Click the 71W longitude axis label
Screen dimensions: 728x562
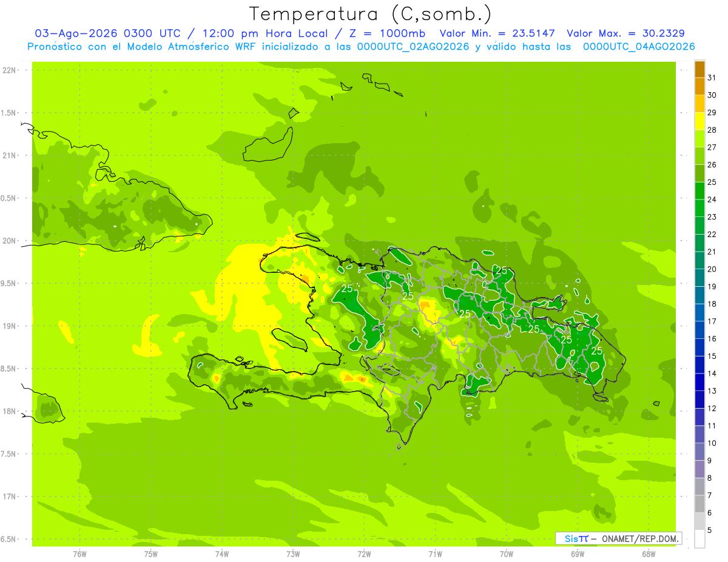[435, 554]
